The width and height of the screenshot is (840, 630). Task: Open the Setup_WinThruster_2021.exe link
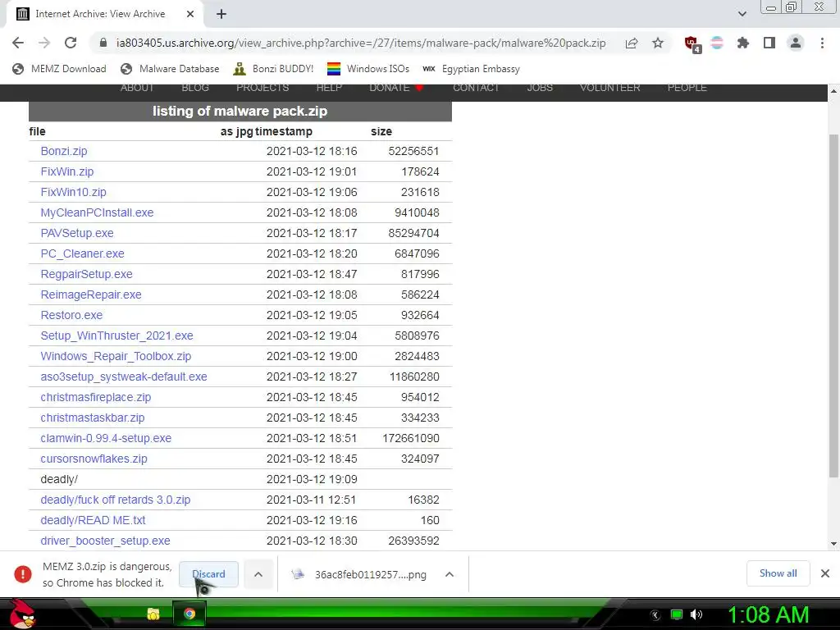116,336
